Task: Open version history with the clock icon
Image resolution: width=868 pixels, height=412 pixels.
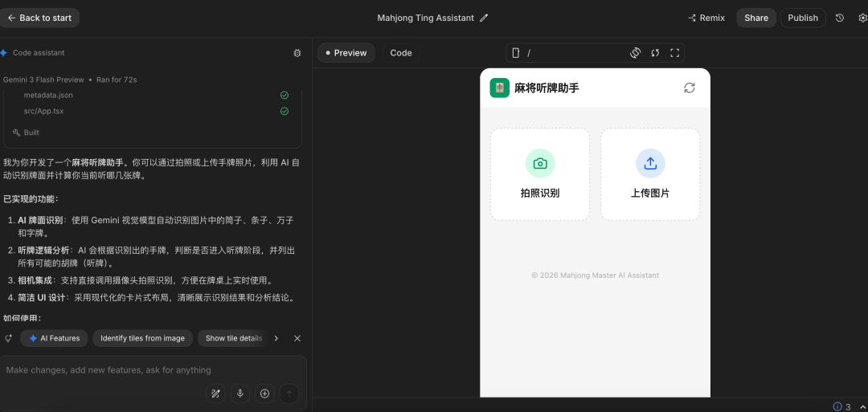Action: 840,18
